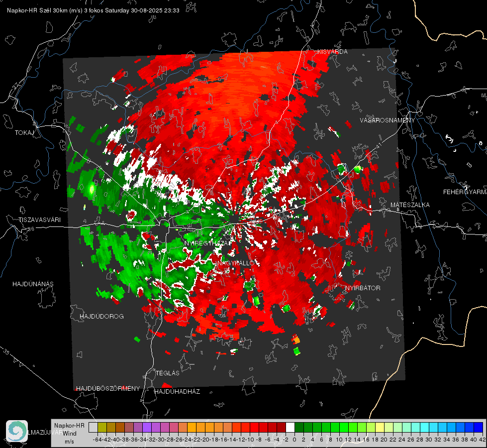Click the HAJDÚDOROG town label

(x=101, y=317)
